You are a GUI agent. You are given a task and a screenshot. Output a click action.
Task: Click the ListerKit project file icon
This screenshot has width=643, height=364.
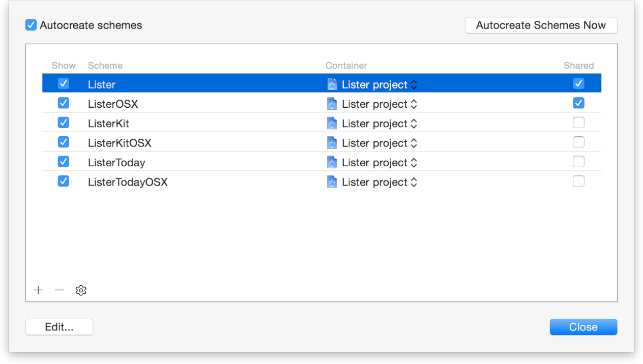click(332, 124)
